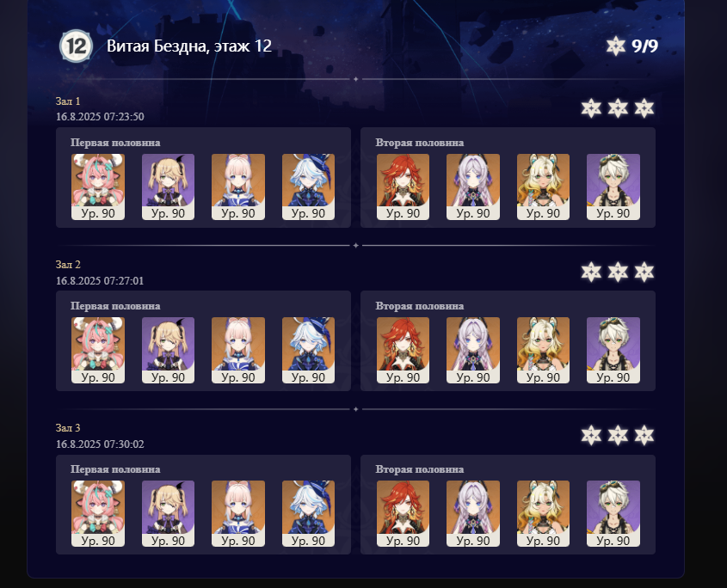Click the first star of Зал 1 rating
727x588 pixels.
click(591, 108)
